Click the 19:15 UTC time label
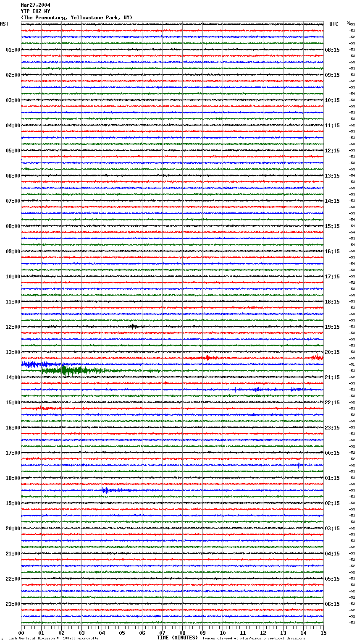Viewport: 357px width, 644px height. point(332,327)
